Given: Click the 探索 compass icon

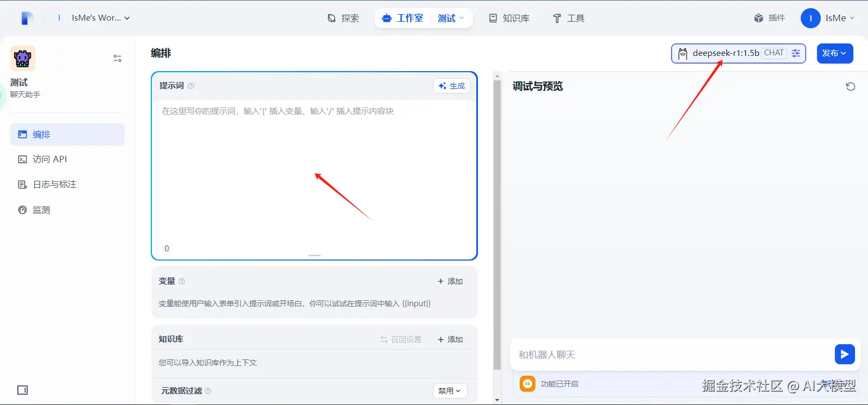Looking at the screenshot, I should [331, 18].
